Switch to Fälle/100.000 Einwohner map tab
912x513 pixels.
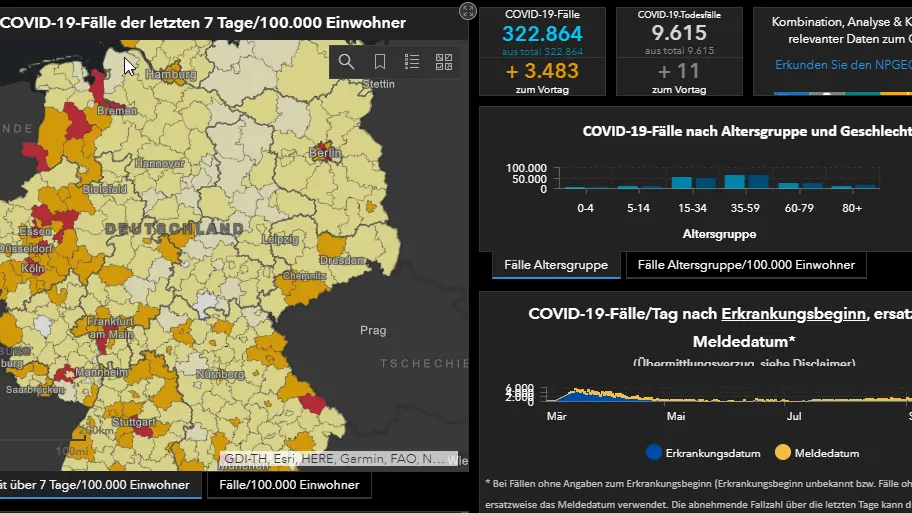click(289, 484)
